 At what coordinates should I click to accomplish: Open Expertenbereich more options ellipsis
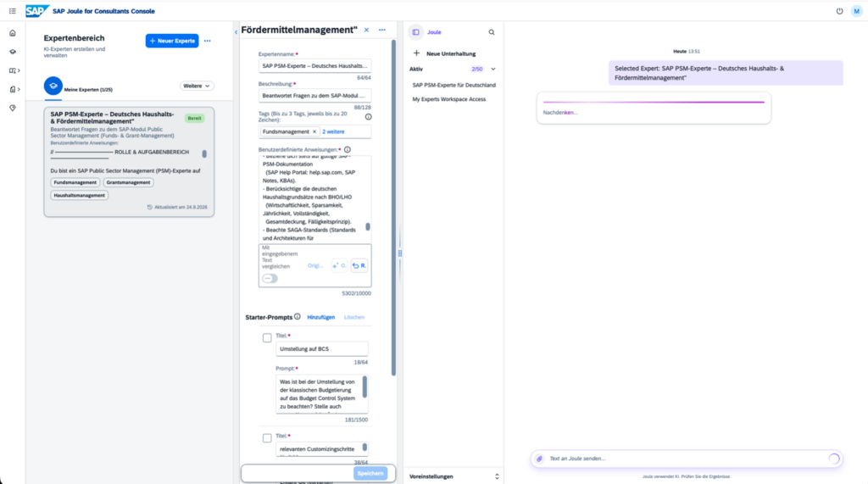(x=207, y=41)
